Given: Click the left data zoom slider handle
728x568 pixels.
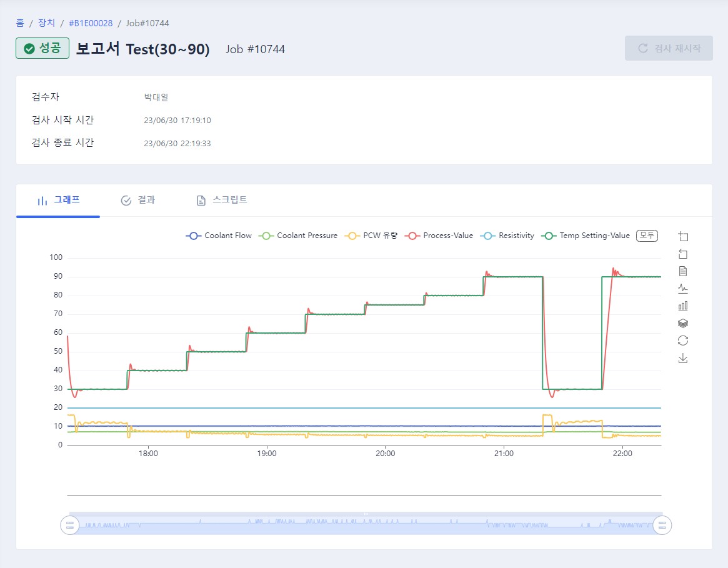Looking at the screenshot, I should coord(69,526).
